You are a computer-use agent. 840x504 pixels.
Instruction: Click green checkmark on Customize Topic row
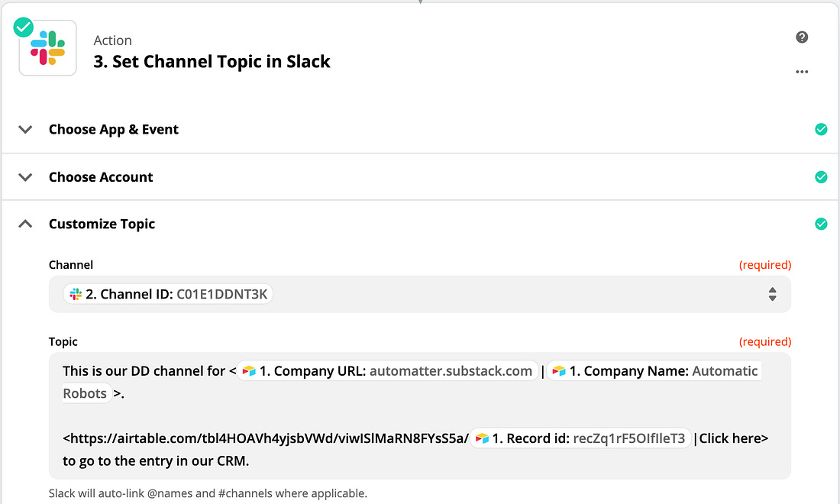point(821,224)
